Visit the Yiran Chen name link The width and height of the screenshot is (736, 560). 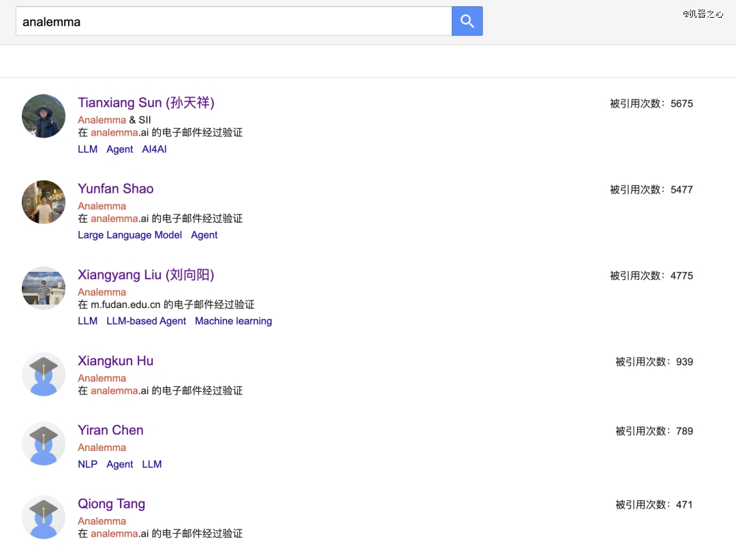pos(110,430)
